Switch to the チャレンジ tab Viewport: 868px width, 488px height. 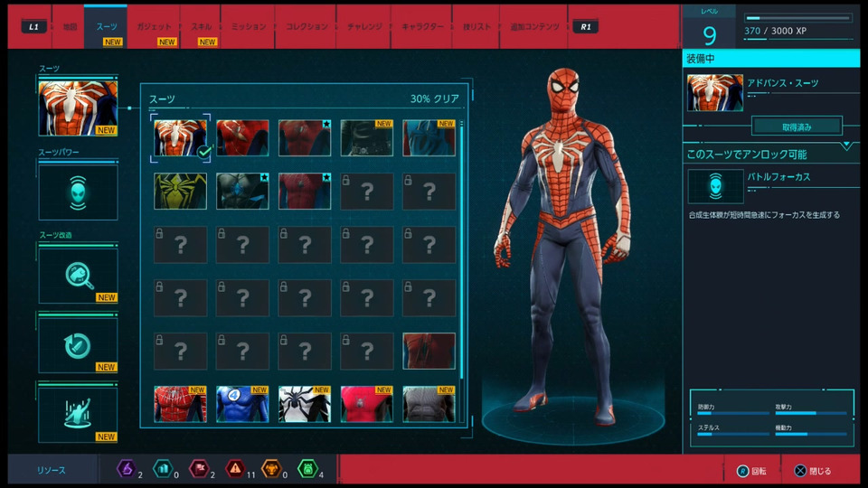pos(364,26)
